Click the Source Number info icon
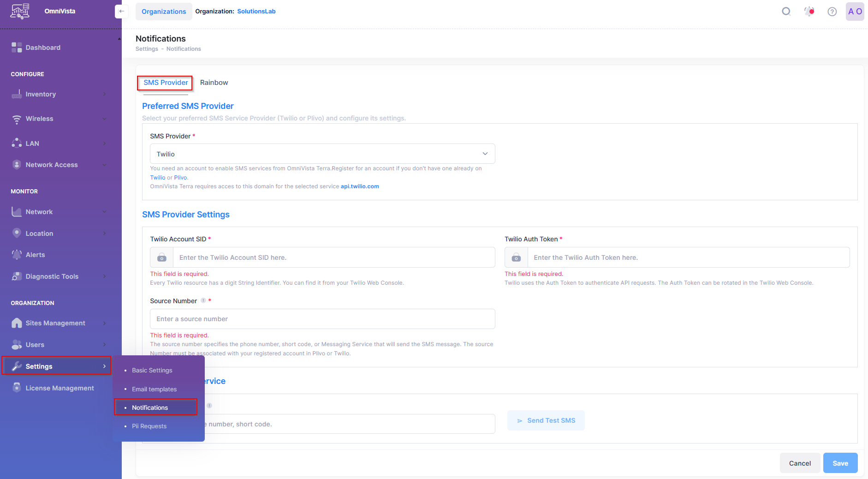This screenshot has height=479, width=868. [x=203, y=300]
